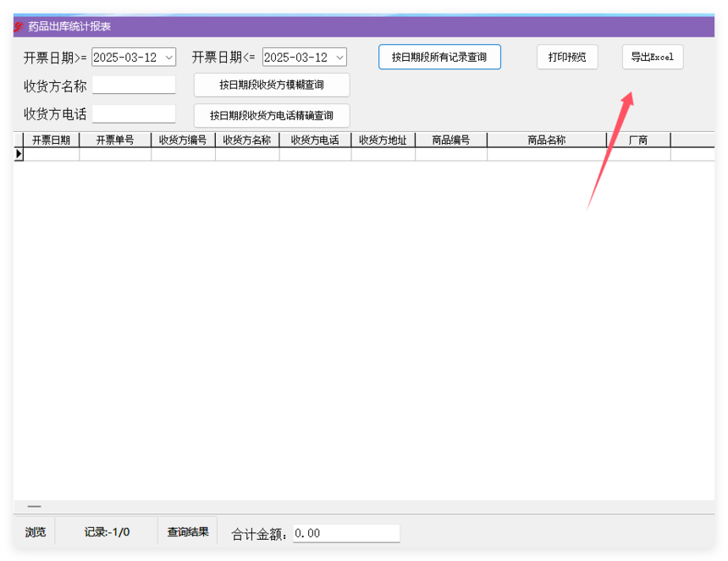Click the 商品名称 column header
The image size is (728, 561).
pos(547,140)
